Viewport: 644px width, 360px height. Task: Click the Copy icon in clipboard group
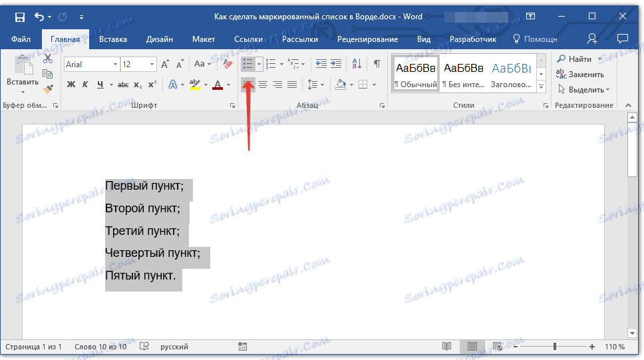[48, 74]
